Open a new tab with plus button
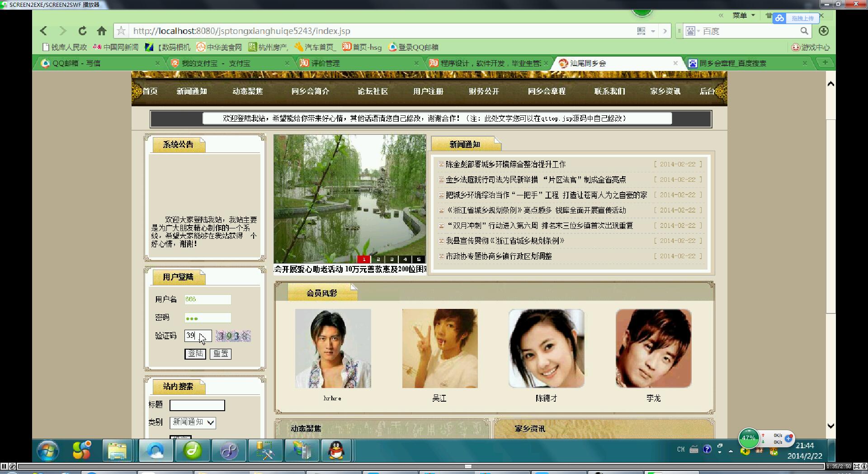 tap(825, 62)
